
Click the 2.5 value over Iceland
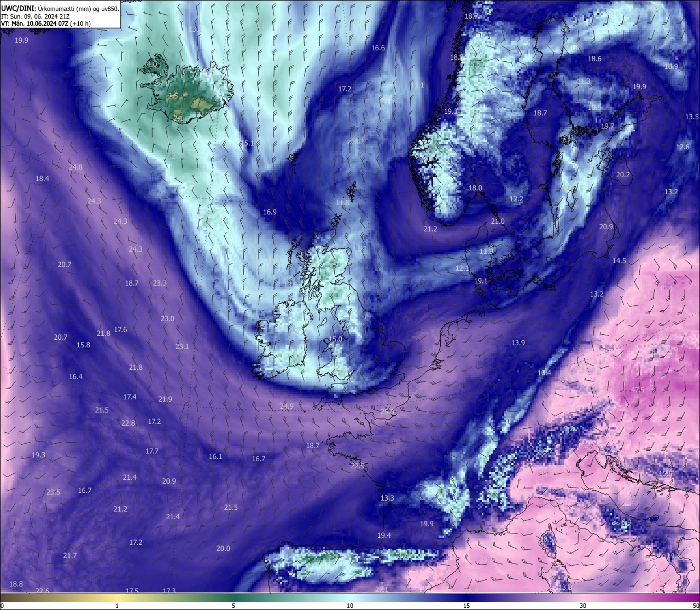tap(173, 96)
